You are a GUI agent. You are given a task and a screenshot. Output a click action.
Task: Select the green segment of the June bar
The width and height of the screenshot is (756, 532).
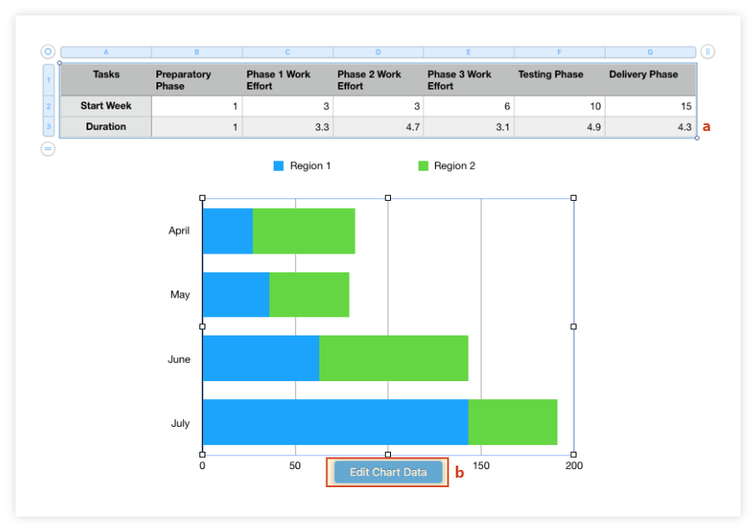pyautogui.click(x=393, y=359)
